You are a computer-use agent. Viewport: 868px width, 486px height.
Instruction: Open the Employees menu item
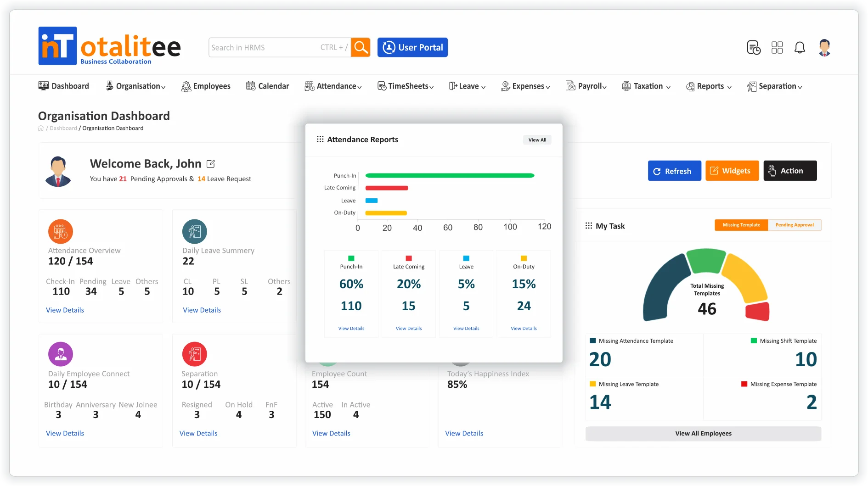click(206, 86)
